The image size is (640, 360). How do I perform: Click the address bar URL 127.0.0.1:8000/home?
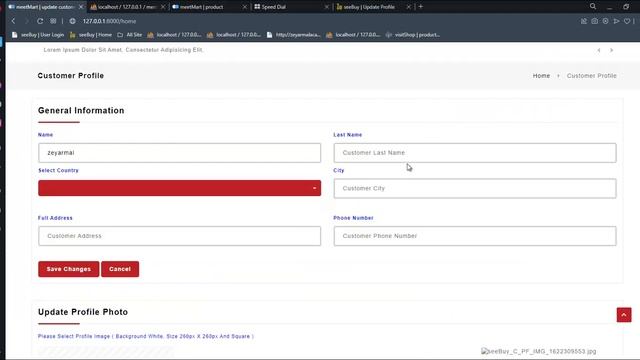coord(109,21)
